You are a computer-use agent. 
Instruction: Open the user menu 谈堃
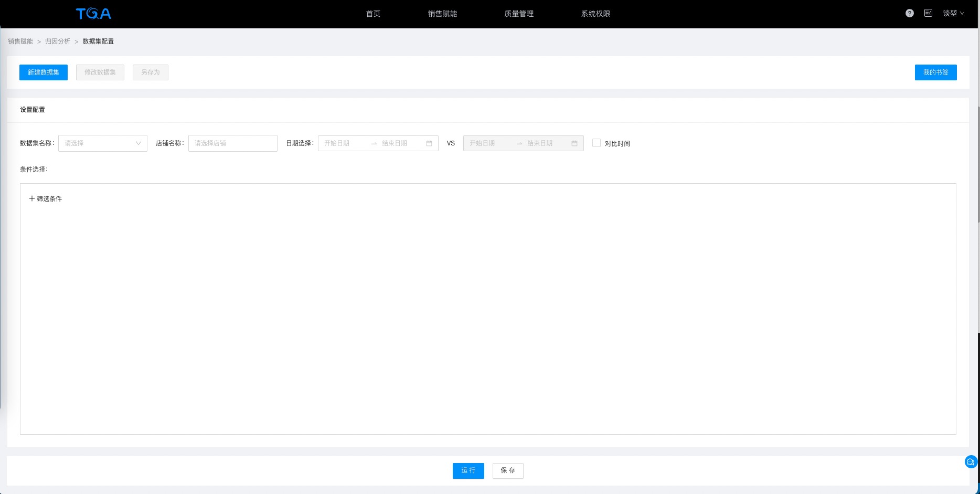(x=953, y=13)
